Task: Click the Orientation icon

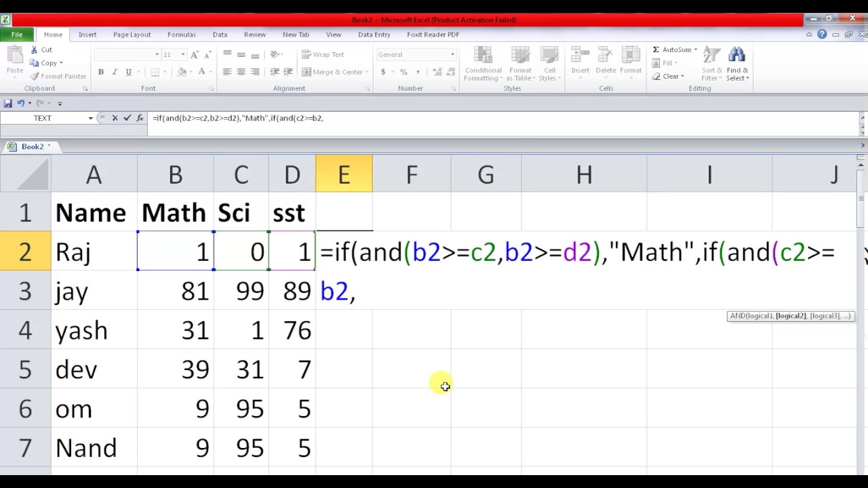Action: point(275,54)
